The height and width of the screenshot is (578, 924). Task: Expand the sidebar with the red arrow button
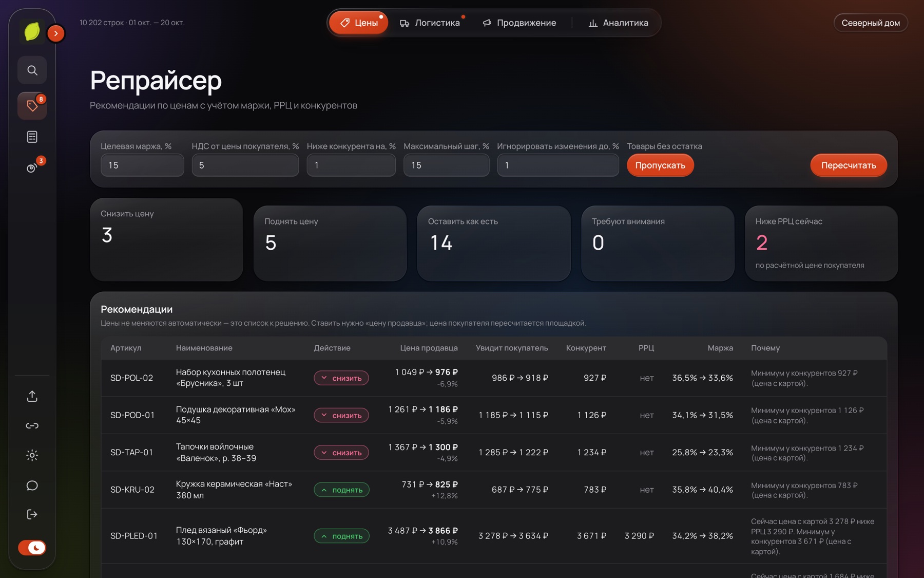(56, 33)
